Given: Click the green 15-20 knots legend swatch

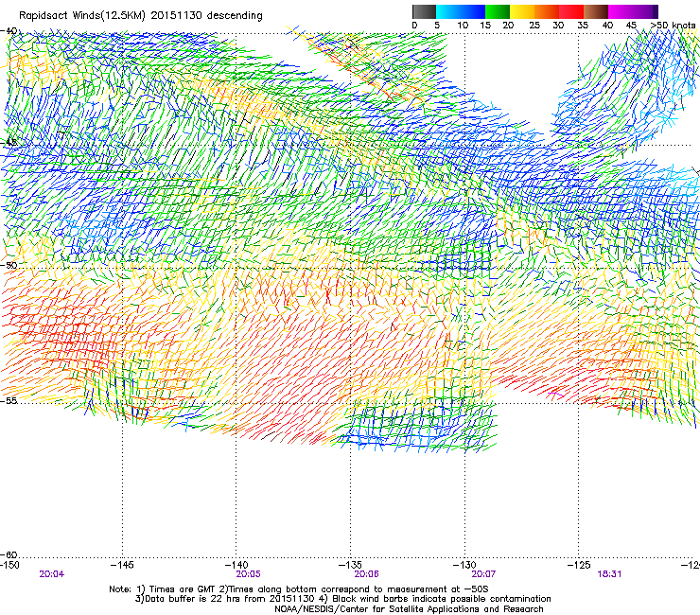Looking at the screenshot, I should pyautogui.click(x=498, y=11).
